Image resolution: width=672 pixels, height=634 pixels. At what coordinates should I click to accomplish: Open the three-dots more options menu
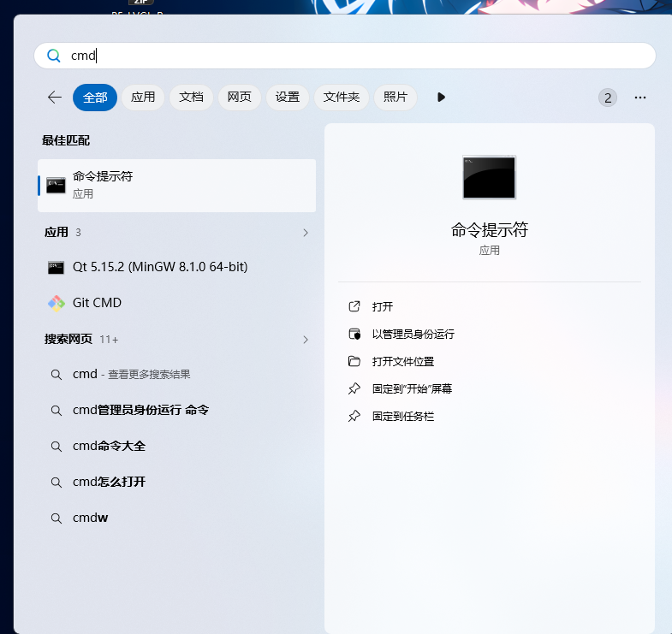(x=639, y=98)
